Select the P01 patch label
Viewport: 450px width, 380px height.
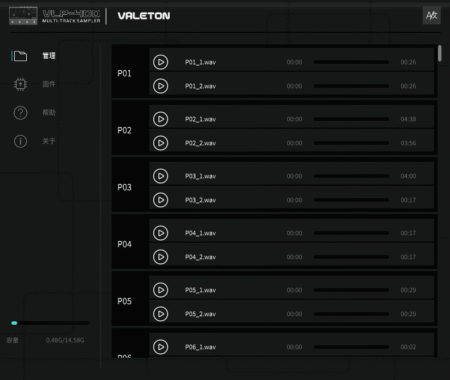click(x=124, y=74)
